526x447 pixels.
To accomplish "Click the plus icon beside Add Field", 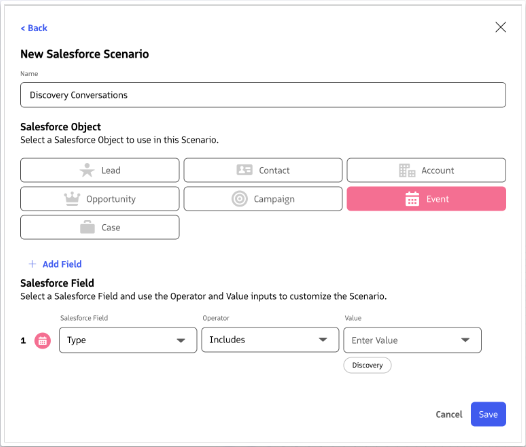I will coord(33,264).
